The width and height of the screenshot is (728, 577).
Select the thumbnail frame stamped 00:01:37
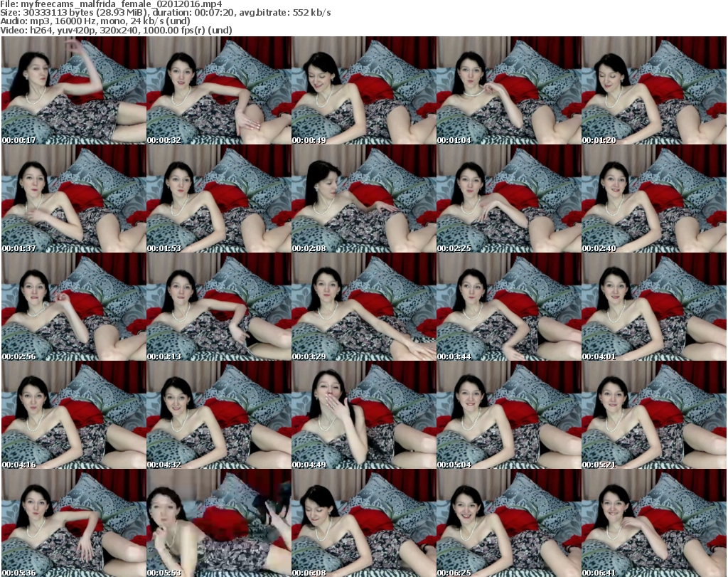tap(74, 198)
